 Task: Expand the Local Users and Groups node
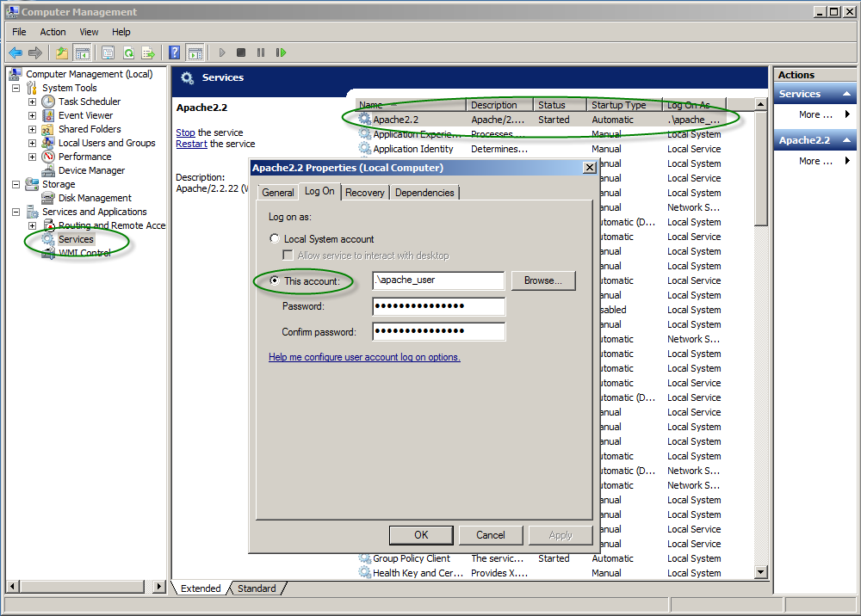[x=33, y=143]
